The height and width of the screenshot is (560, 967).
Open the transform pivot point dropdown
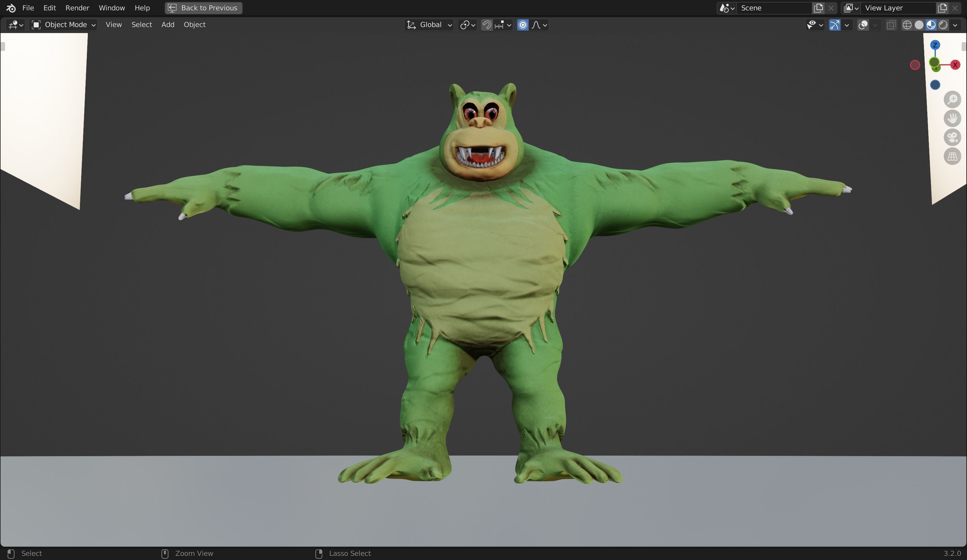point(467,25)
